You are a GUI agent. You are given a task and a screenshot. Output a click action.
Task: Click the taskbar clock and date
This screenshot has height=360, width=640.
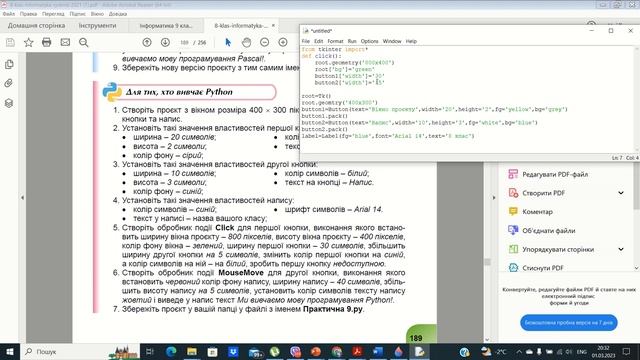coord(603,351)
